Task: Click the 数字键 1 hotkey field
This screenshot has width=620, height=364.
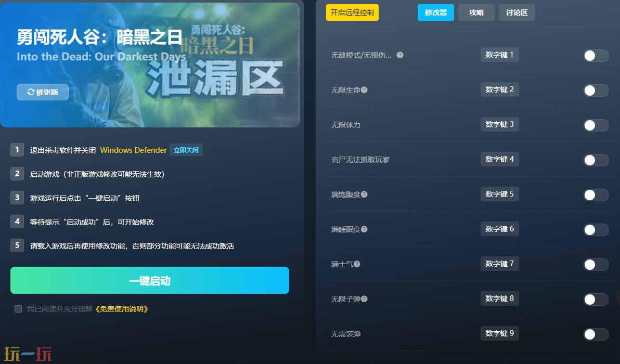Action: coord(499,55)
